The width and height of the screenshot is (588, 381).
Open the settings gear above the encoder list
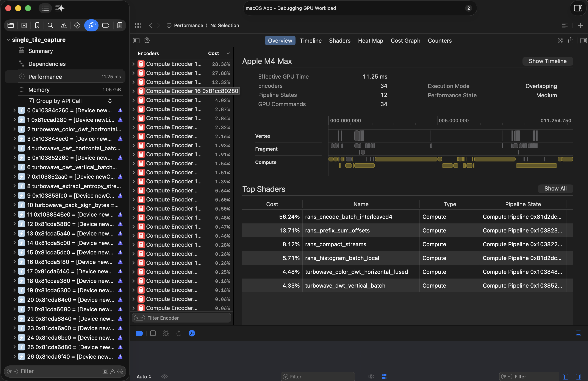pos(147,40)
